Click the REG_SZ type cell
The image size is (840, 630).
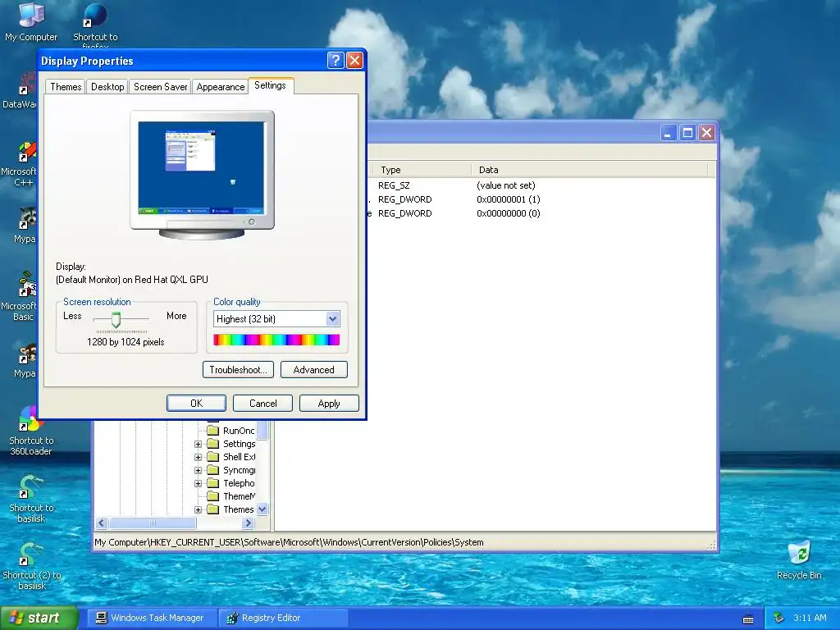(x=394, y=185)
